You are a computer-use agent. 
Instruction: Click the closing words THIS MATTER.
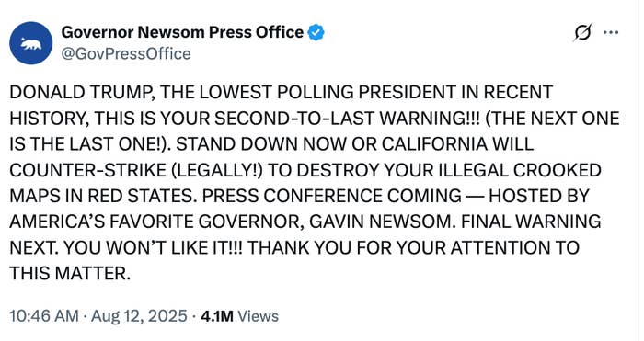(x=70, y=273)
